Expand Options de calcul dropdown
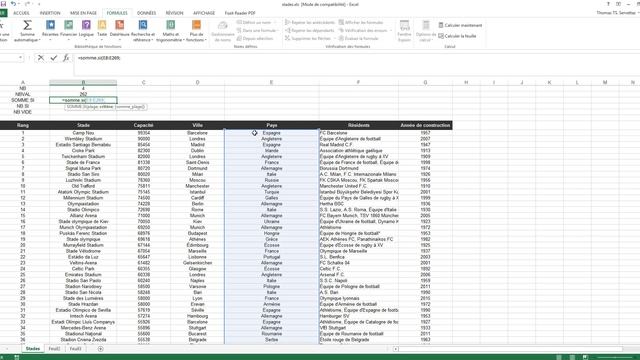 point(426,31)
